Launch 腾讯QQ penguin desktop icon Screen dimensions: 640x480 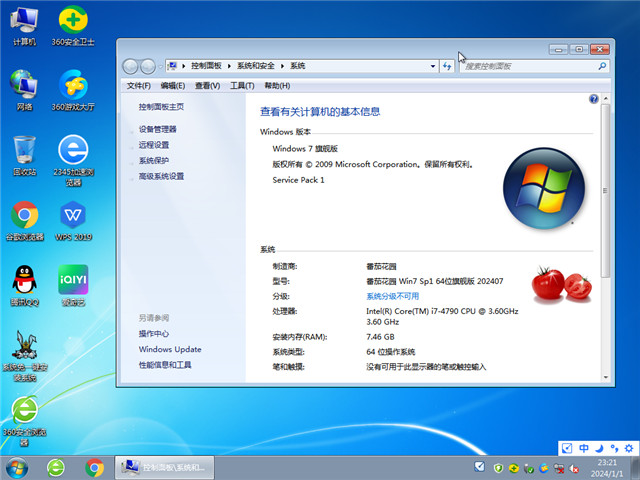coord(24,285)
